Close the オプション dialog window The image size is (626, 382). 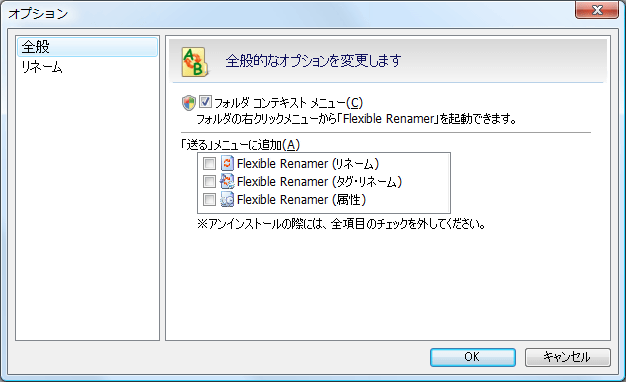tap(597, 10)
